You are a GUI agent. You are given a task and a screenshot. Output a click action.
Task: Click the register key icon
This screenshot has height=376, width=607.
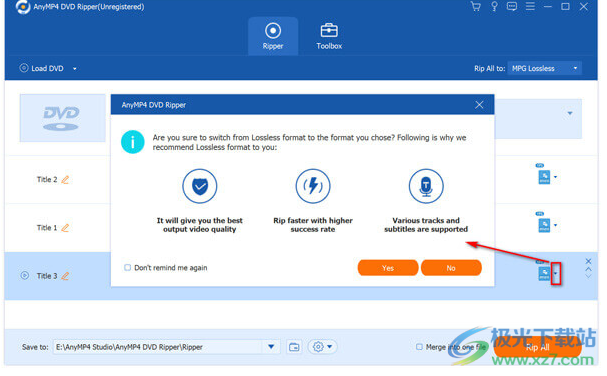494,7
